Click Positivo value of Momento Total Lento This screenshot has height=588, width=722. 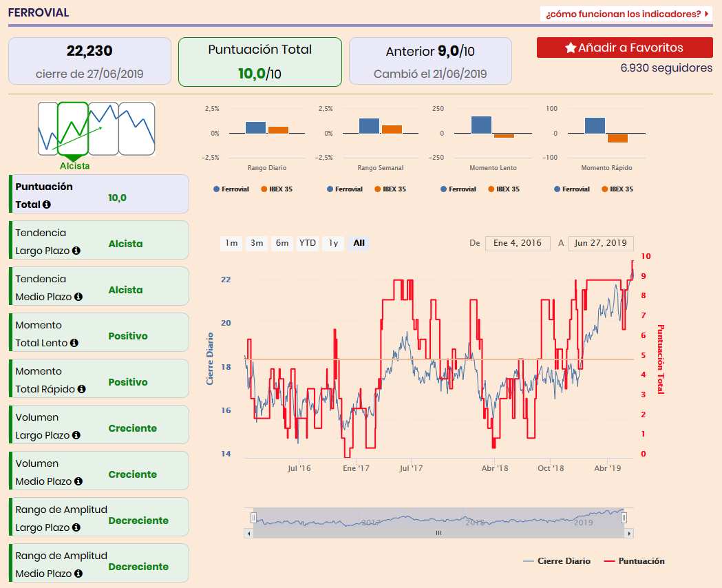(x=128, y=336)
